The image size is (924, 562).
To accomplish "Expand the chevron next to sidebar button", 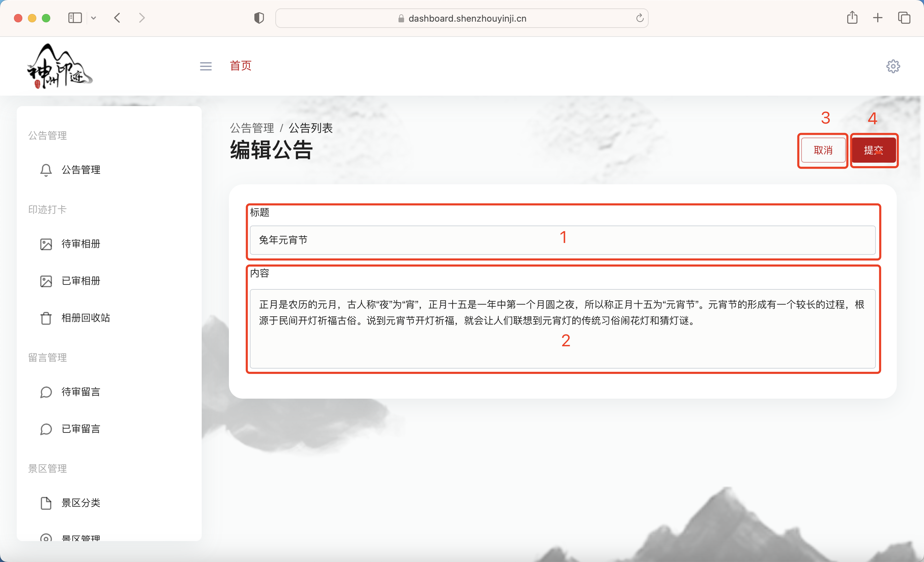I will [x=94, y=18].
